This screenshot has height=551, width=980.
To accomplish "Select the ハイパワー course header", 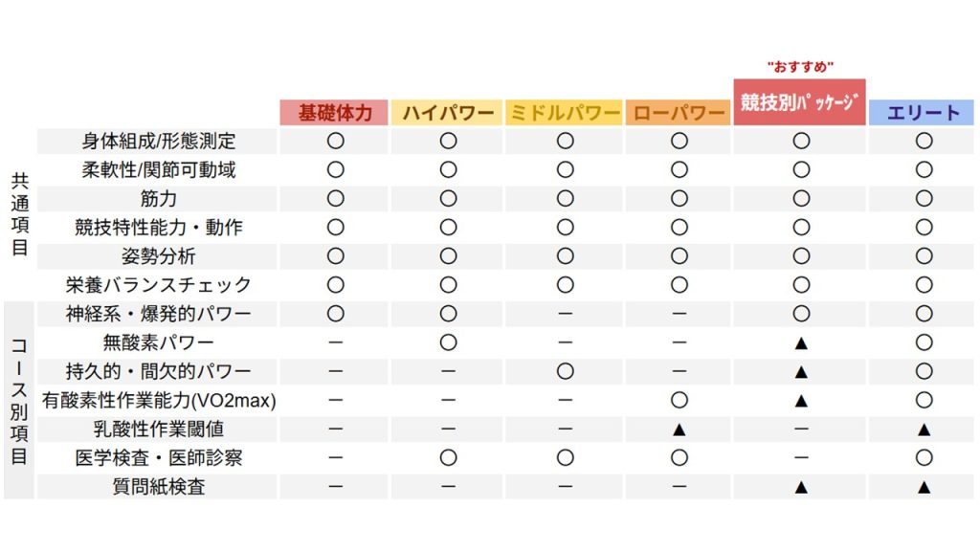I will 448,113.
